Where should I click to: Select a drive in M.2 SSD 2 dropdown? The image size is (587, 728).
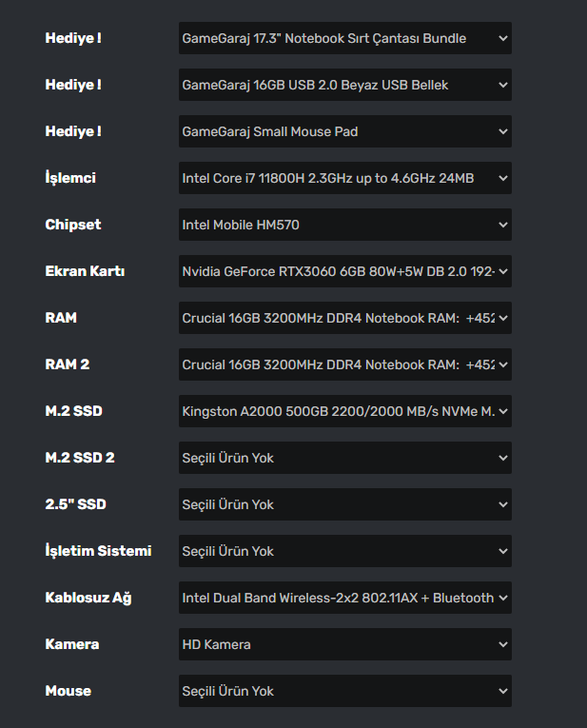point(344,458)
